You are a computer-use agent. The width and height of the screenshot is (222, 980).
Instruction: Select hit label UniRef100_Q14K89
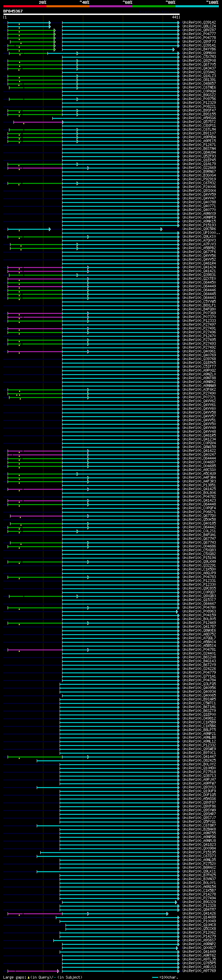pyautogui.click(x=199, y=917)
